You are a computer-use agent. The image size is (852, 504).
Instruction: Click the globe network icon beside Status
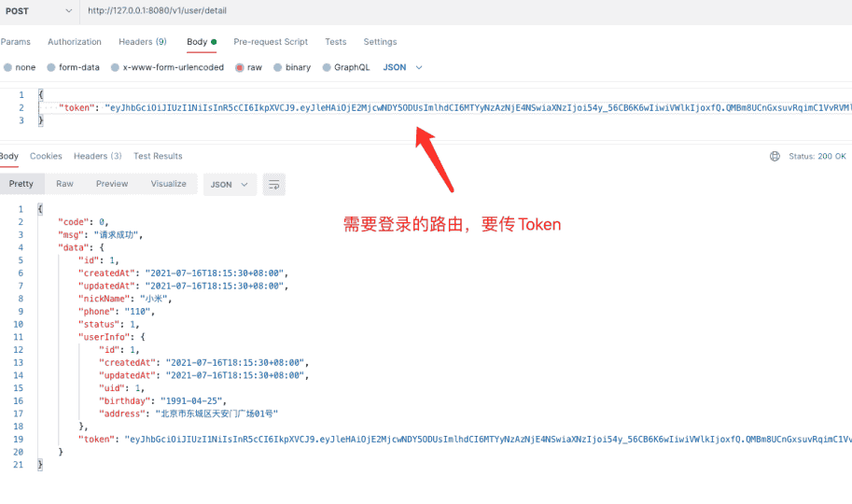pyautogui.click(x=775, y=157)
